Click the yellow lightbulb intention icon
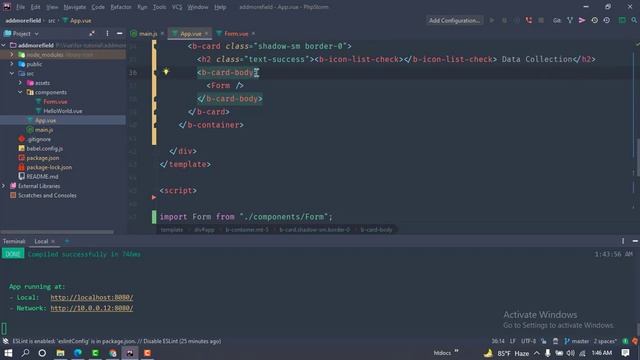640x360 pixels. 166,72
